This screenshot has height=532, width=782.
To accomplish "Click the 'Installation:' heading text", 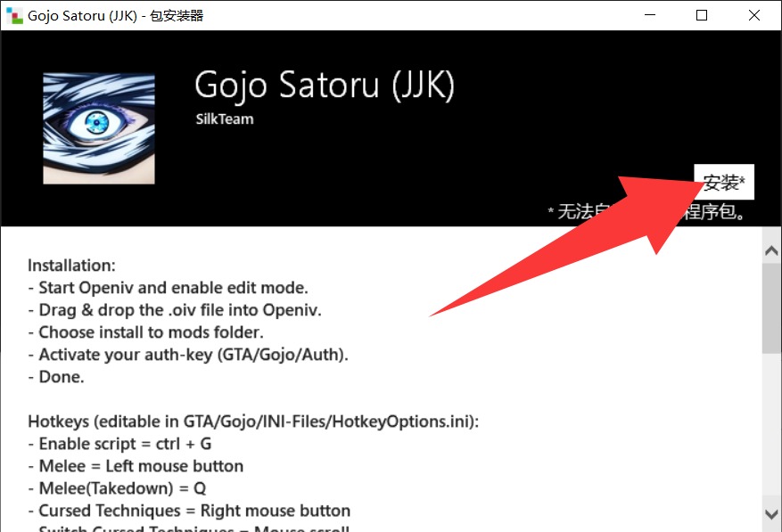I will tap(71, 265).
